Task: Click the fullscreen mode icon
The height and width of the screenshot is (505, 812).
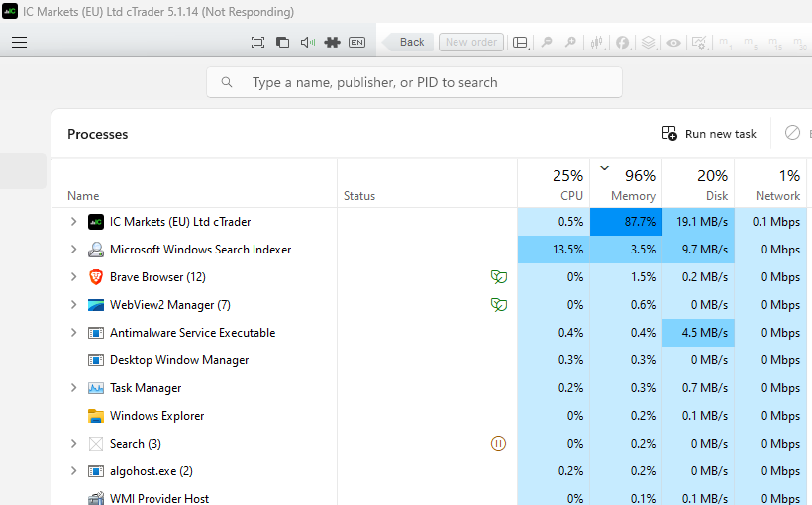Action: [x=257, y=42]
